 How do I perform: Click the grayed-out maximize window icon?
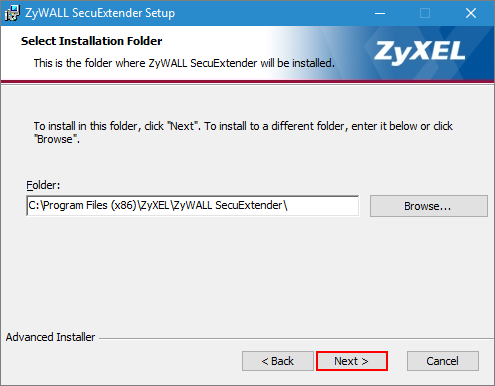click(425, 13)
